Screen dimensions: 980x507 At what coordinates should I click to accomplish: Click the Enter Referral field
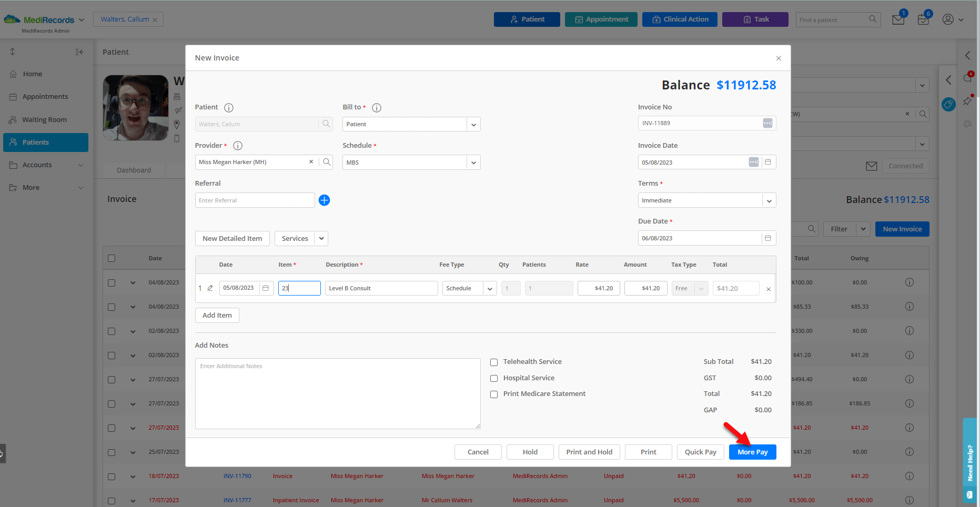[255, 200]
